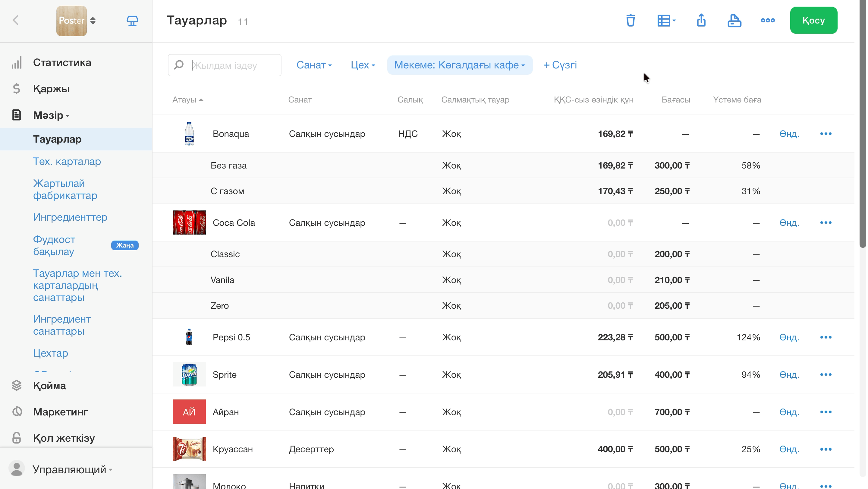The image size is (868, 489).
Task: Click the green Қосу button
Action: (x=813, y=21)
